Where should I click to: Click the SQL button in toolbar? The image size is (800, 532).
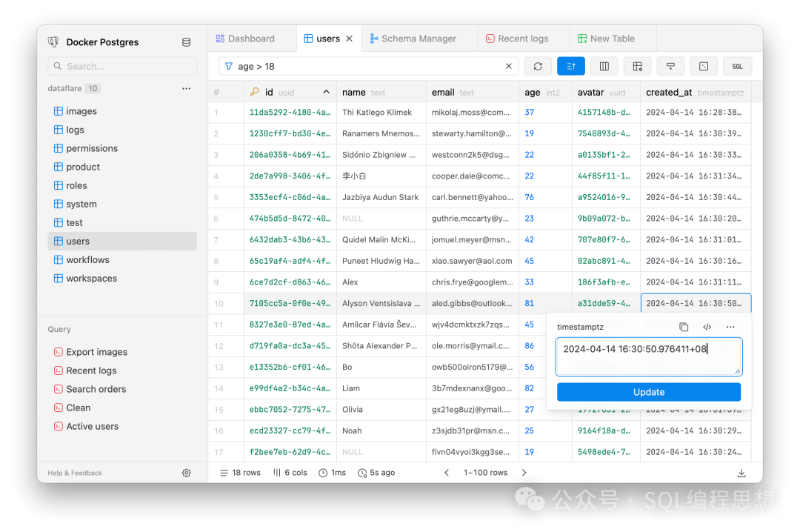pyautogui.click(x=737, y=66)
